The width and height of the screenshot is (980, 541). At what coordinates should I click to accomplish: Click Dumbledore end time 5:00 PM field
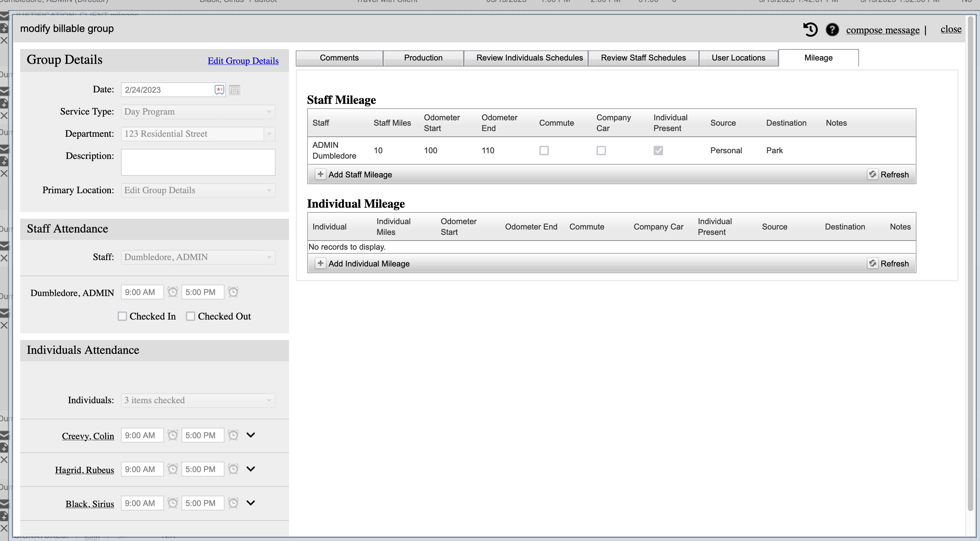pyautogui.click(x=203, y=292)
